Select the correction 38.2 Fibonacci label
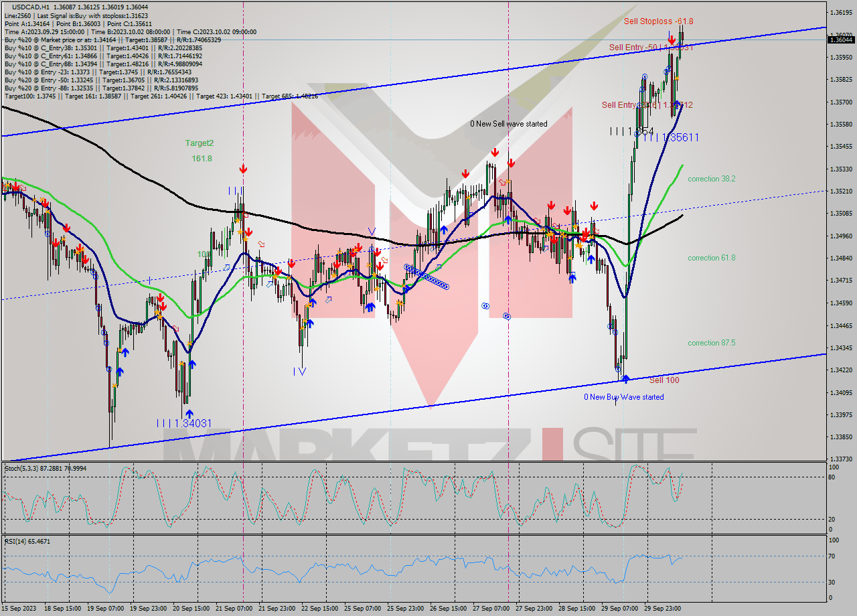This screenshot has width=857, height=616. click(x=711, y=179)
